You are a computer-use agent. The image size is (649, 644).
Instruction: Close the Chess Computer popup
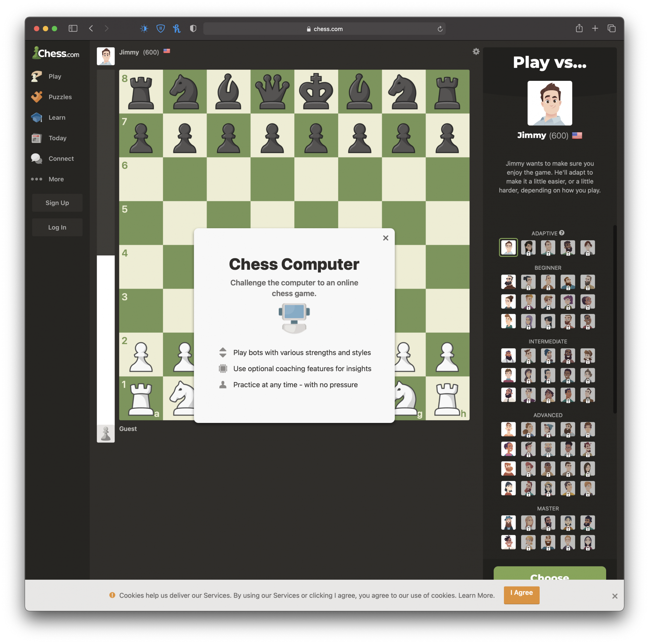385,238
